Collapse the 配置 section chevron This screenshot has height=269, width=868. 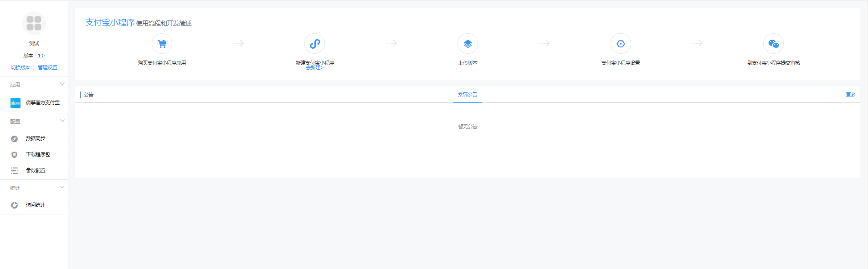[x=62, y=121]
